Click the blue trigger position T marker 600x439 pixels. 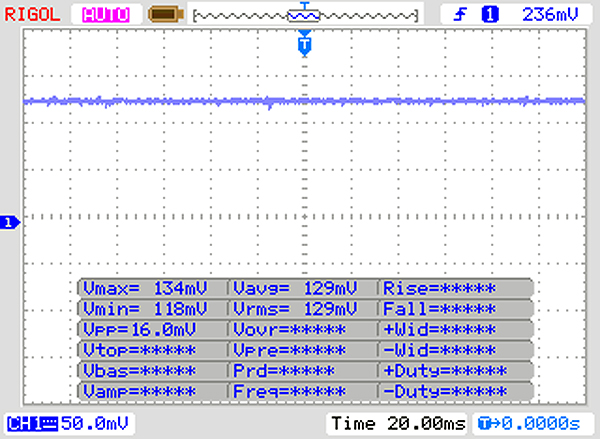[305, 44]
